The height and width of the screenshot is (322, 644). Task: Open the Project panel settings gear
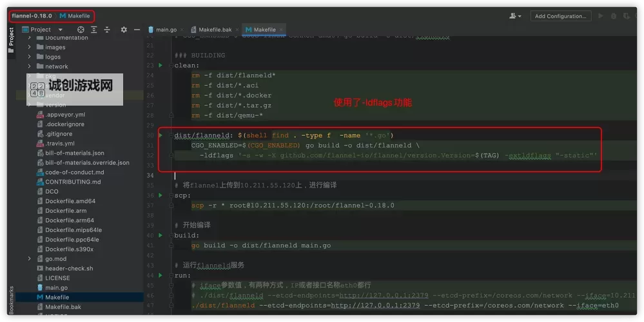[124, 30]
